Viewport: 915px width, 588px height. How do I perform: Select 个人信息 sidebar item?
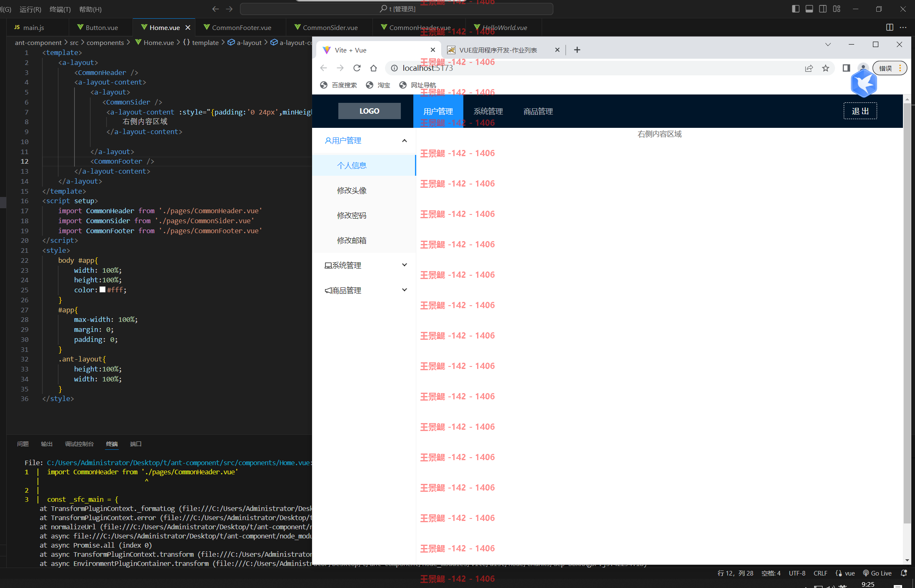pyautogui.click(x=364, y=165)
